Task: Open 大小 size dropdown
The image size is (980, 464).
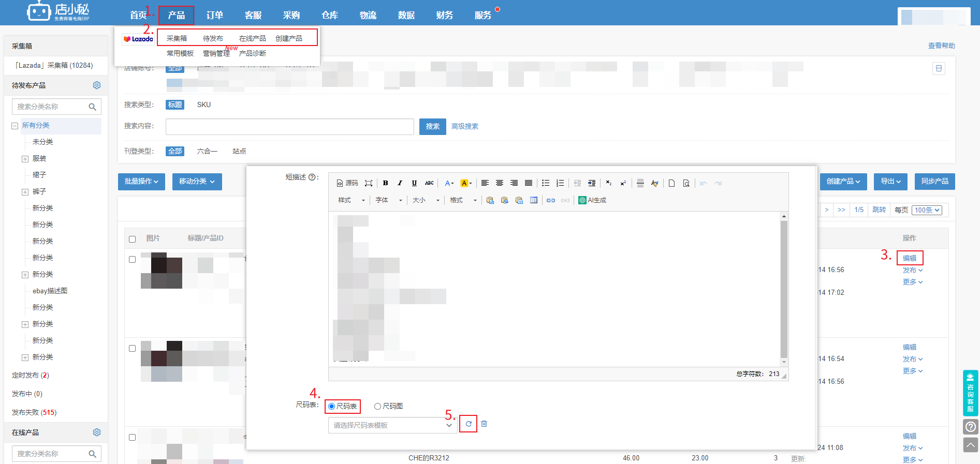Action: (426, 200)
